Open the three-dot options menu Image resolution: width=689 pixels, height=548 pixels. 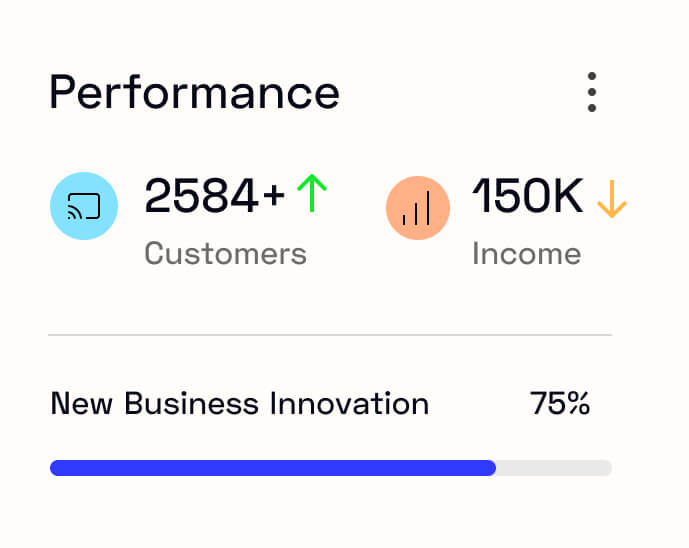pyautogui.click(x=591, y=92)
